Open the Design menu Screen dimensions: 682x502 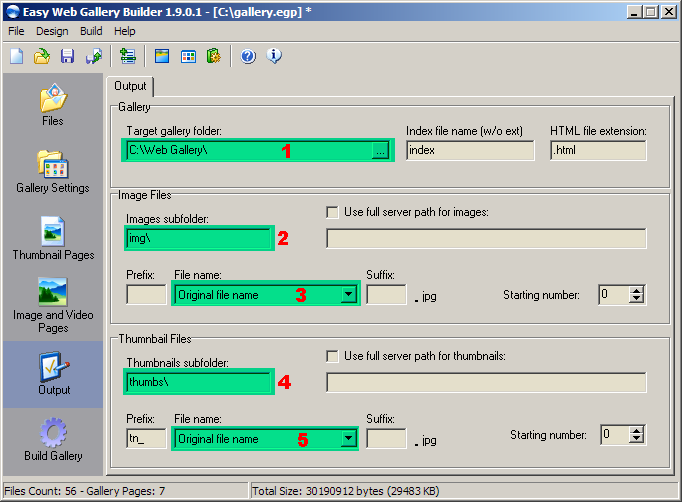[52, 31]
